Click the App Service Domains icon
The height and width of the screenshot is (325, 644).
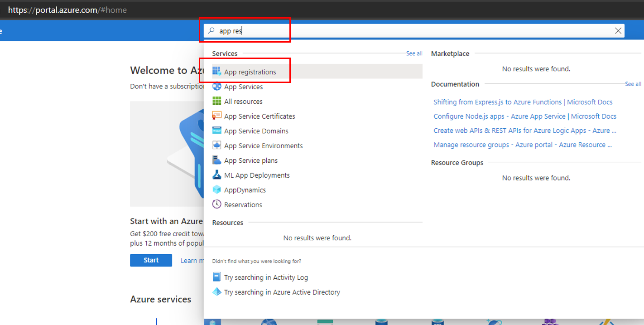pyautogui.click(x=216, y=131)
